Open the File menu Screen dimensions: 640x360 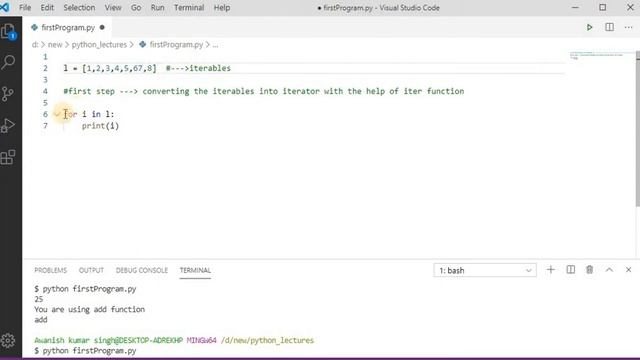pyautogui.click(x=25, y=8)
